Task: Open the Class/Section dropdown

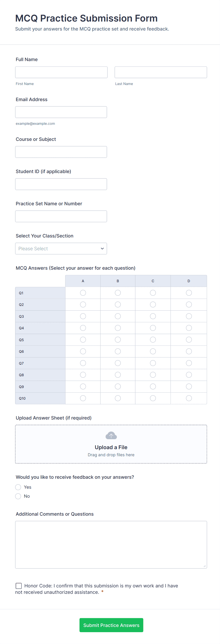Action: (x=61, y=249)
